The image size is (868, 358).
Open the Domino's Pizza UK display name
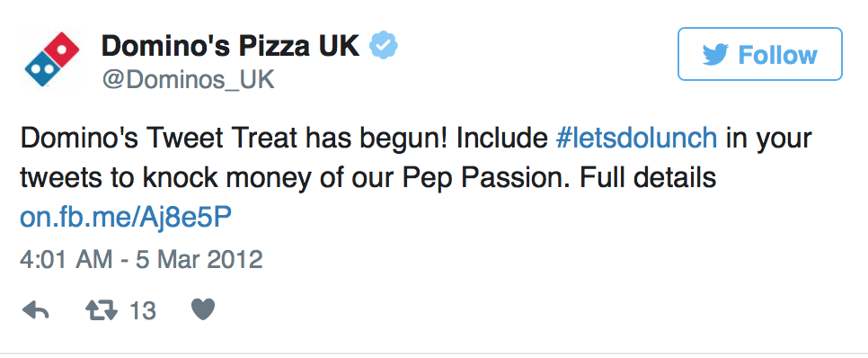click(x=231, y=46)
